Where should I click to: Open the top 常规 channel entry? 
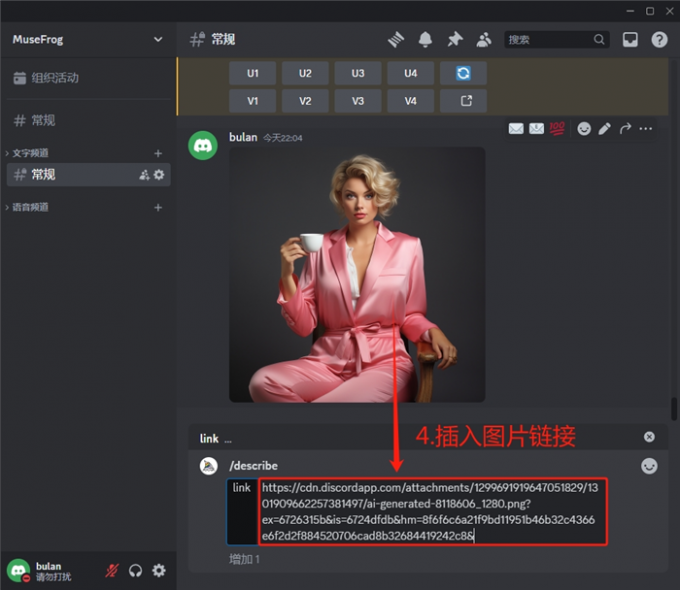[88, 120]
